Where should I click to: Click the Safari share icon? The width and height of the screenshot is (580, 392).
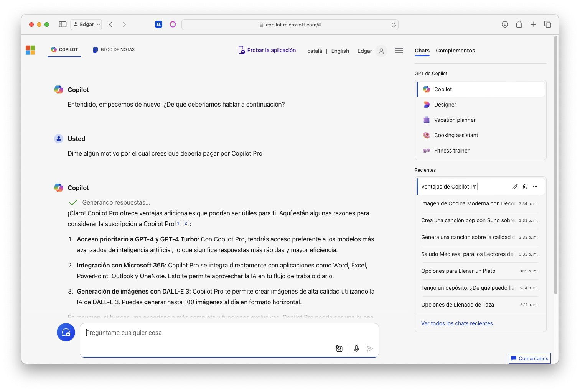click(x=519, y=24)
